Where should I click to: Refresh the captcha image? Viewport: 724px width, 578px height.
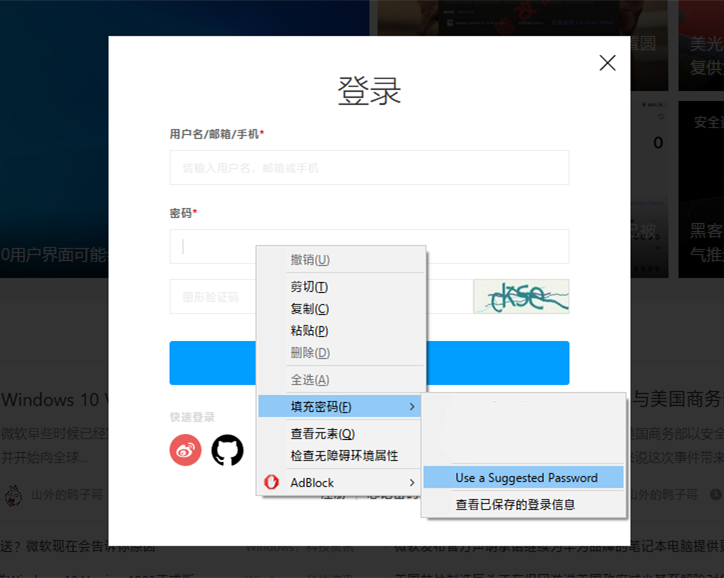pyautogui.click(x=521, y=296)
